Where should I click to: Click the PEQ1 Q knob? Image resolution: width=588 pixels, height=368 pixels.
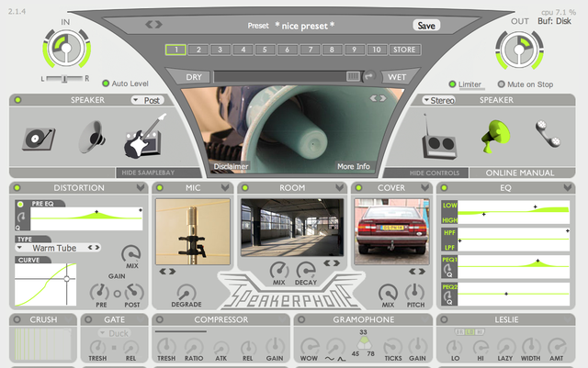[x=447, y=269]
